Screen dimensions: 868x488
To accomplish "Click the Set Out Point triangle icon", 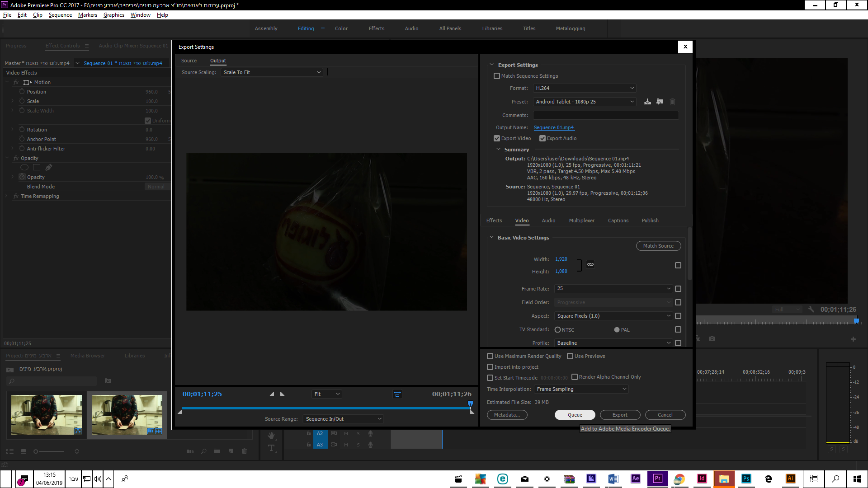I will coord(283,394).
